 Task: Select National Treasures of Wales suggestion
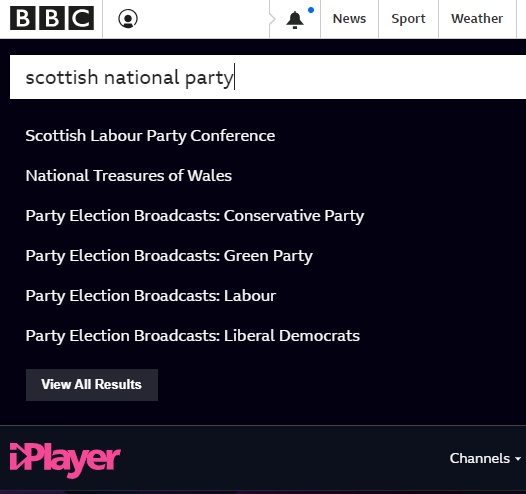click(129, 176)
